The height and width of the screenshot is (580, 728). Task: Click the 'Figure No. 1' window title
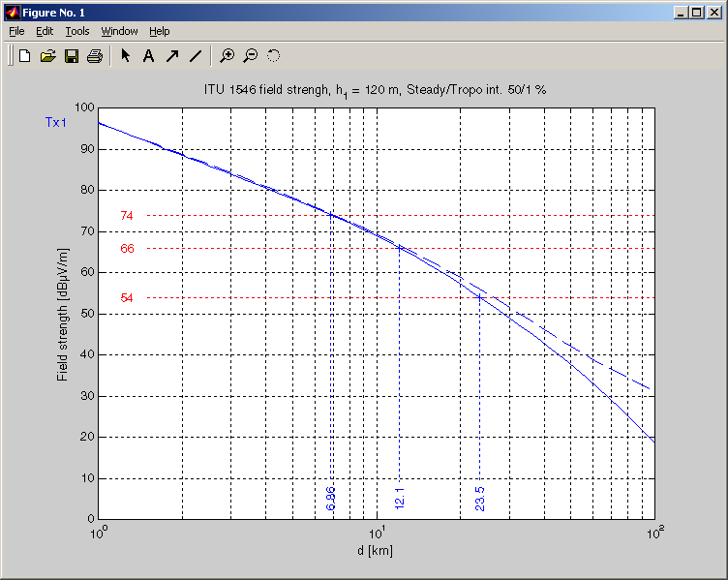tap(54, 13)
